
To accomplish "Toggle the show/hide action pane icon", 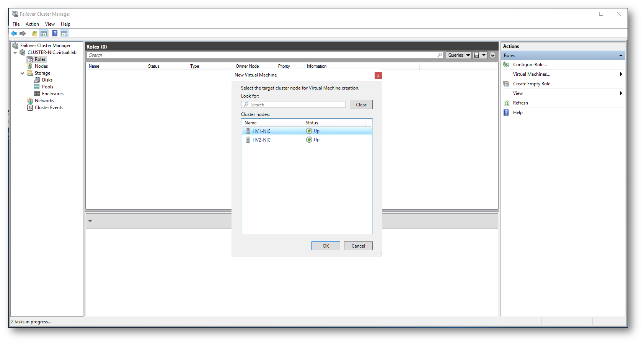I will point(64,34).
